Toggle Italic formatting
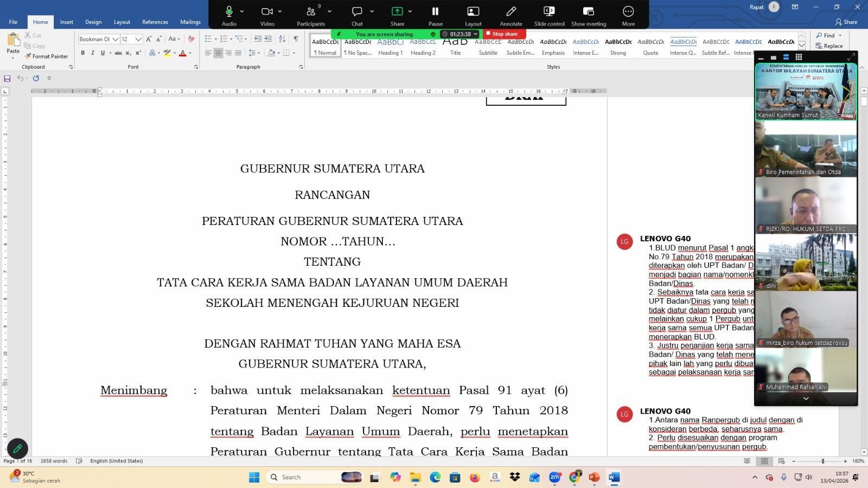This screenshot has width=868, height=488. coord(93,53)
